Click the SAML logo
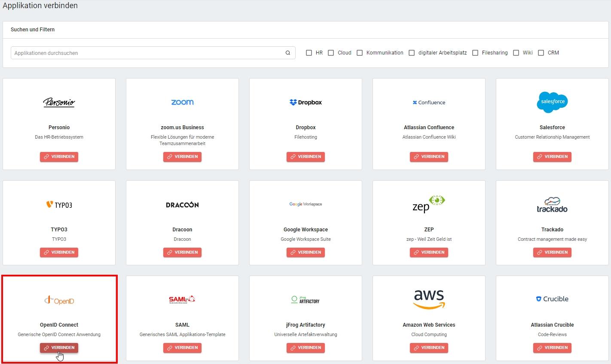 point(182,299)
